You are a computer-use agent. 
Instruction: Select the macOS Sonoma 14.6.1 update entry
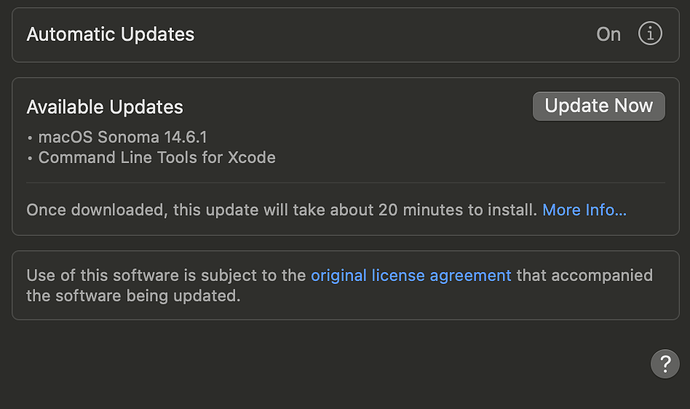pos(122,137)
